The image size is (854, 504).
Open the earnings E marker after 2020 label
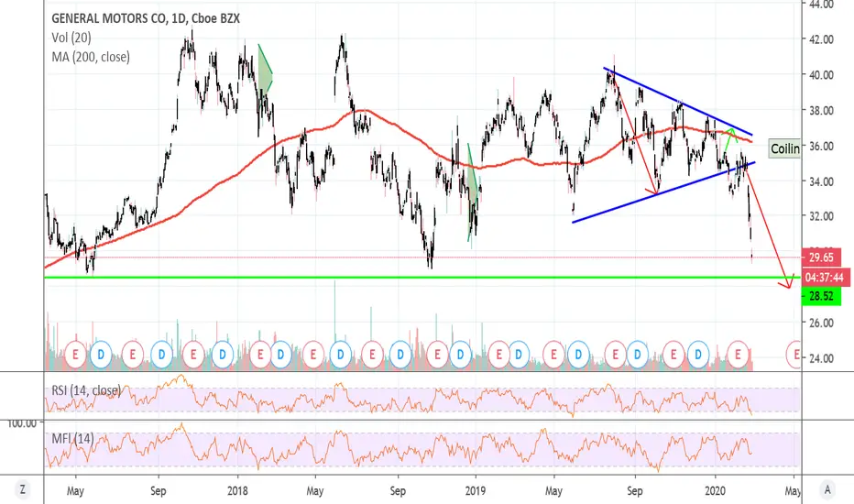click(738, 355)
